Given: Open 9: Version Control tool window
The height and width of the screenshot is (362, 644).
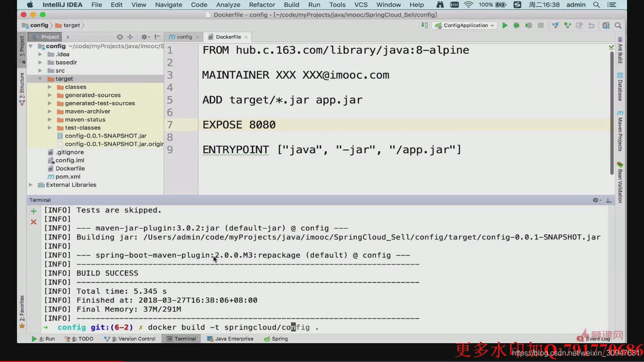Looking at the screenshot, I should click(x=130, y=338).
